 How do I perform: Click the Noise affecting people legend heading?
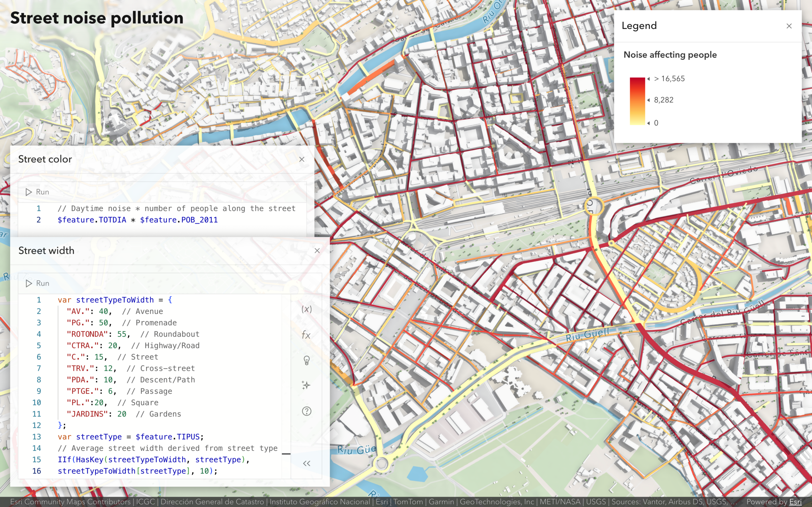670,55
